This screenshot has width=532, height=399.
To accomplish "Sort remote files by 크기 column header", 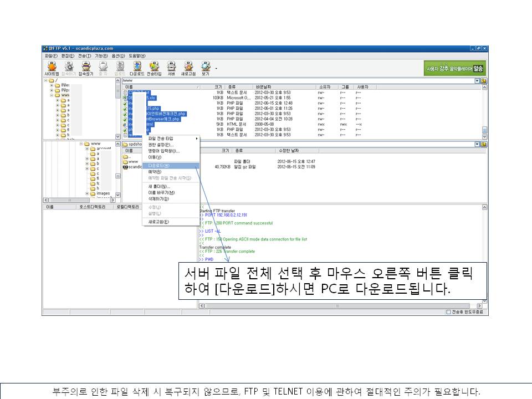I will pos(218,87).
